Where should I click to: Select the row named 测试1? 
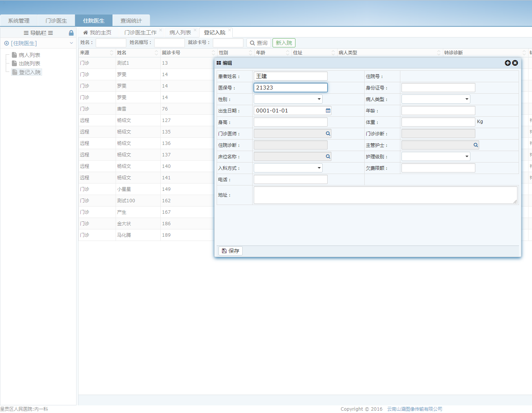point(146,63)
